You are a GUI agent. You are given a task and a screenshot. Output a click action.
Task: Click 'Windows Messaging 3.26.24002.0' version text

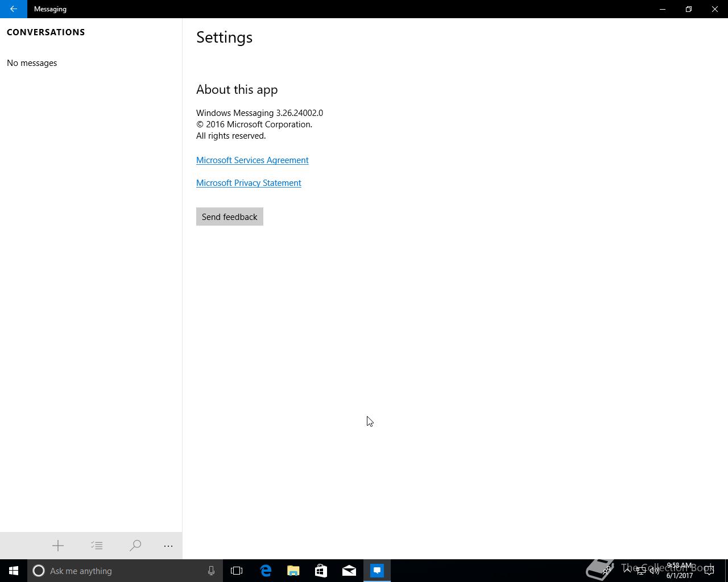tap(259, 113)
